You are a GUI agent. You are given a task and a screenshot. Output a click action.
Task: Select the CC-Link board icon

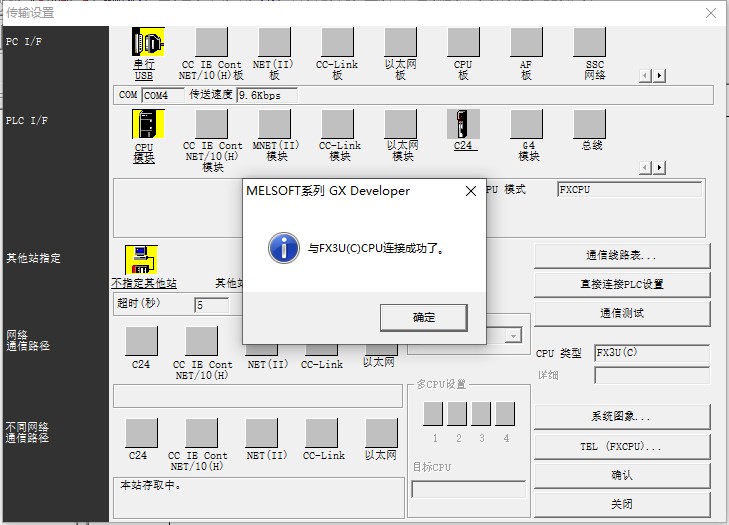pyautogui.click(x=338, y=41)
